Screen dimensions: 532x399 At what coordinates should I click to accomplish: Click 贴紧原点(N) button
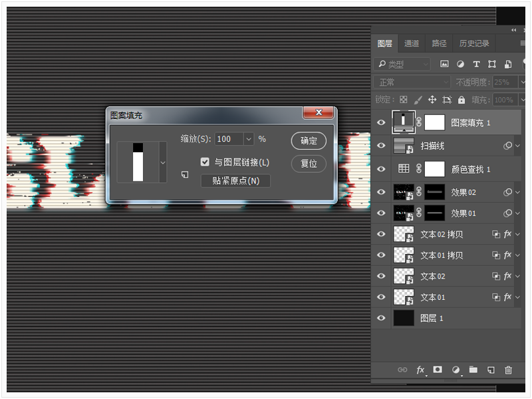pos(236,180)
